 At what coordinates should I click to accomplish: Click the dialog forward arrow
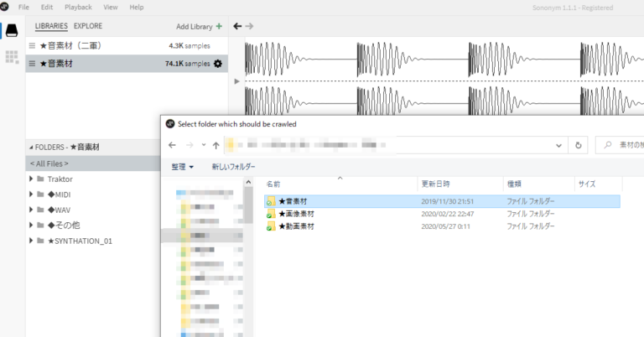(190, 145)
